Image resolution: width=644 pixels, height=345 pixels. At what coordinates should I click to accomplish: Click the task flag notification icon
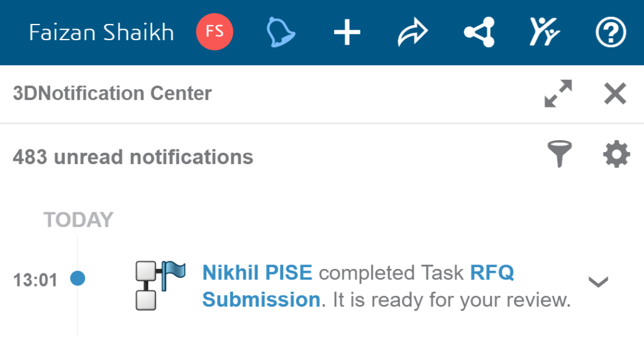160,285
